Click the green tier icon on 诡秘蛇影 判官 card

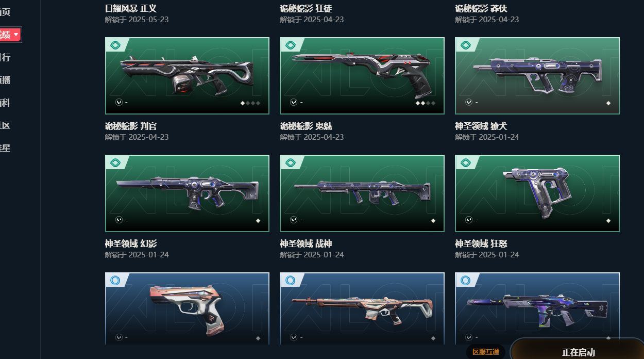pos(115,45)
